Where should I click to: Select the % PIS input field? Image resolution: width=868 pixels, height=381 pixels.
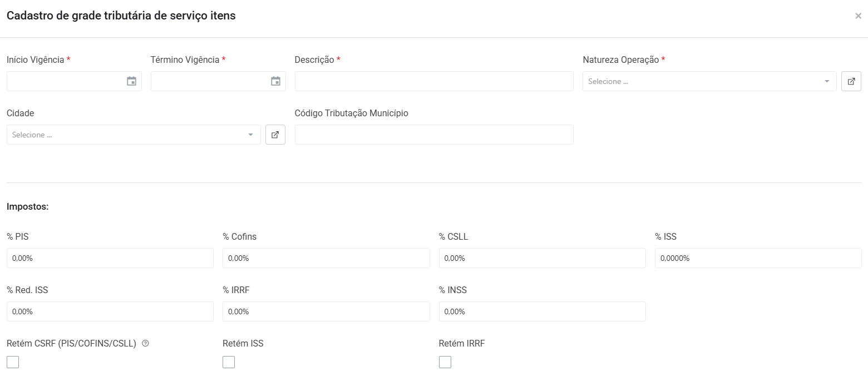click(110, 258)
